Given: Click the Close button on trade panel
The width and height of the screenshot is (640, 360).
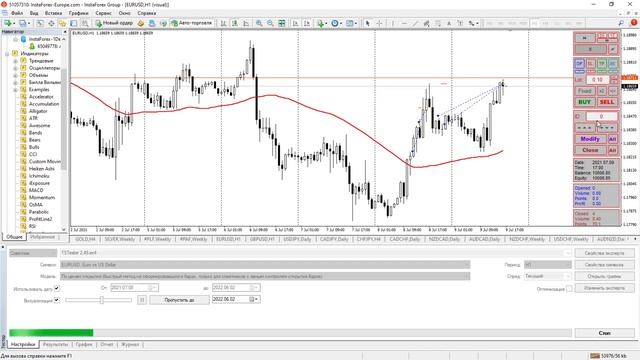Looking at the screenshot, I should 590,150.
